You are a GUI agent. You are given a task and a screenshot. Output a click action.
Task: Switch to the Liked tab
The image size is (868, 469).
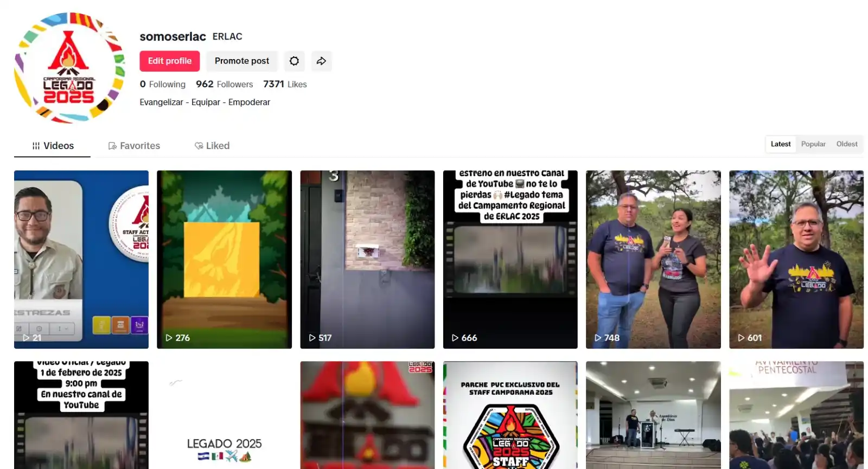click(x=212, y=146)
